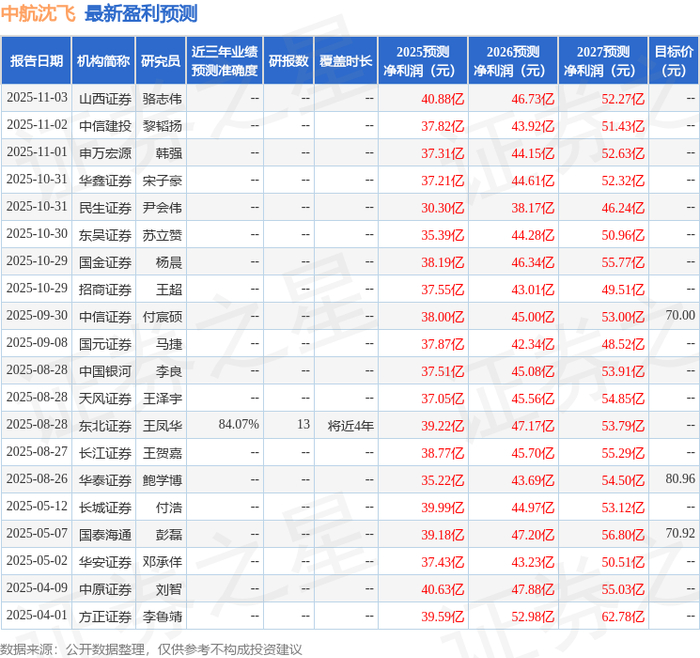Select the 国元证券 institution cell
The height and width of the screenshot is (658, 700).
pyautogui.click(x=105, y=344)
